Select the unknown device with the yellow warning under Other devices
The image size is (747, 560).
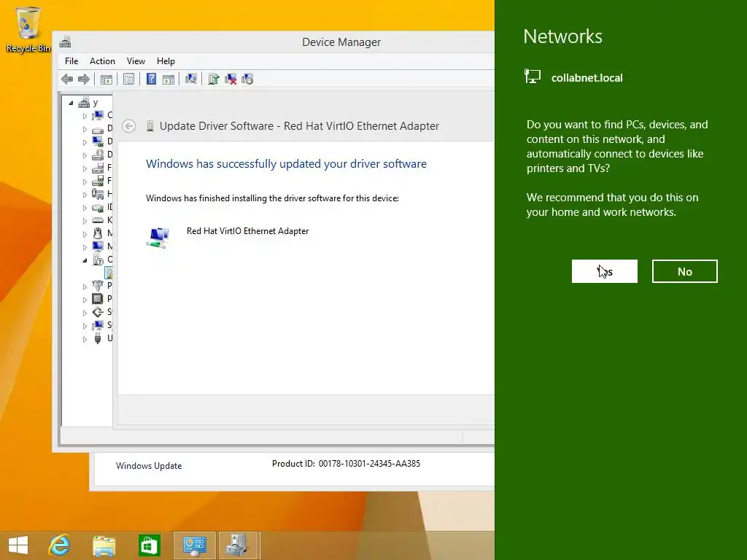coord(109,273)
